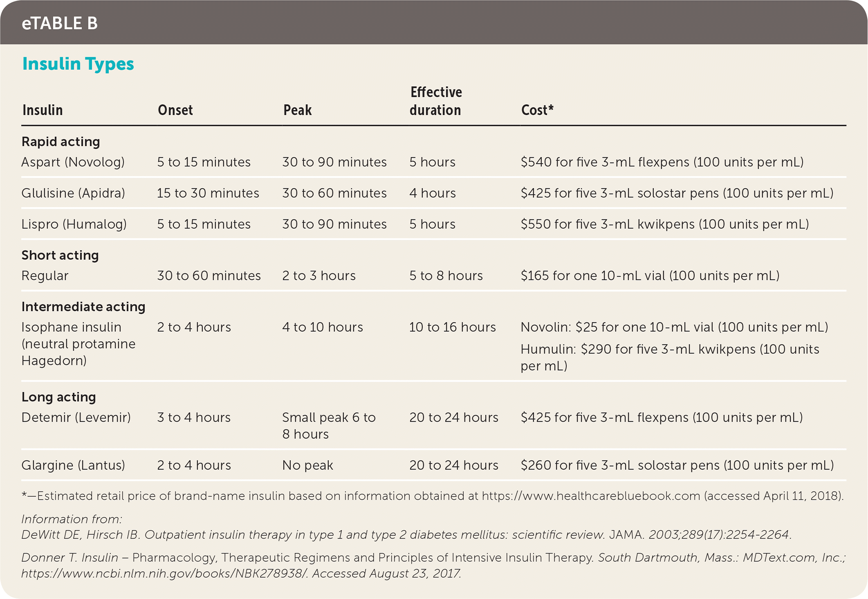
Task: Select the "Cost*" column header
Action: (537, 110)
